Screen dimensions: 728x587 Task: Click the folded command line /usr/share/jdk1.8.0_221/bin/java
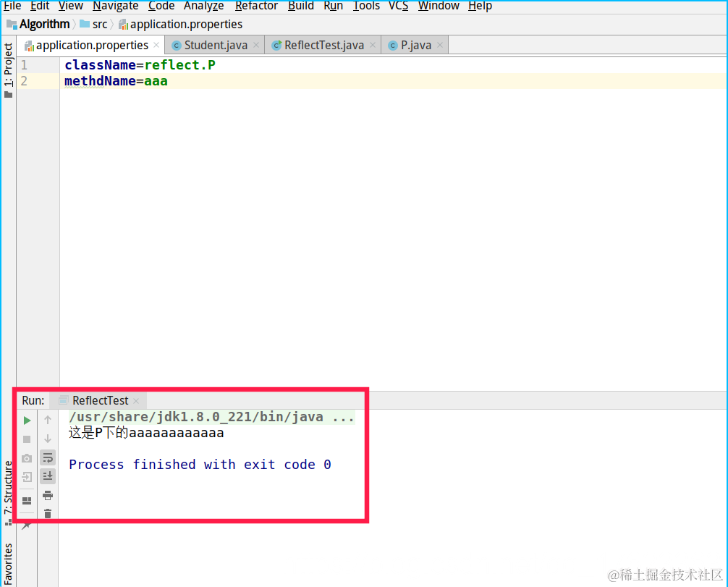(x=212, y=417)
